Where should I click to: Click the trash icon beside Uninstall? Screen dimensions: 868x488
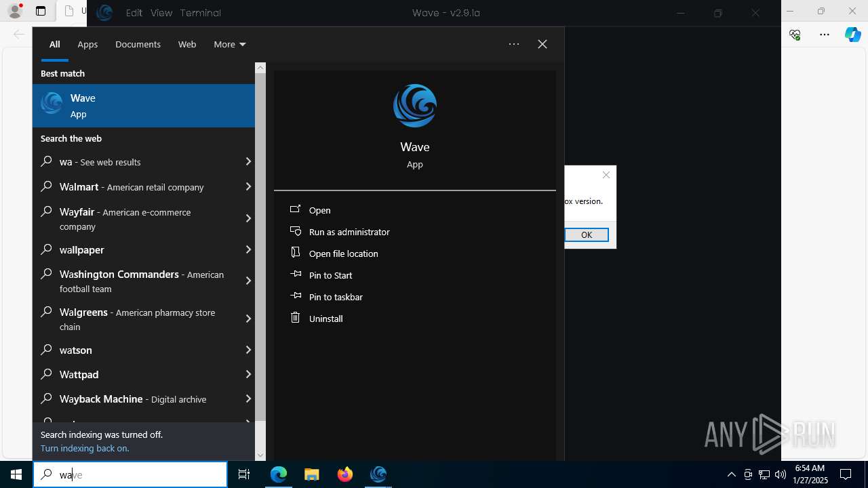pos(295,317)
